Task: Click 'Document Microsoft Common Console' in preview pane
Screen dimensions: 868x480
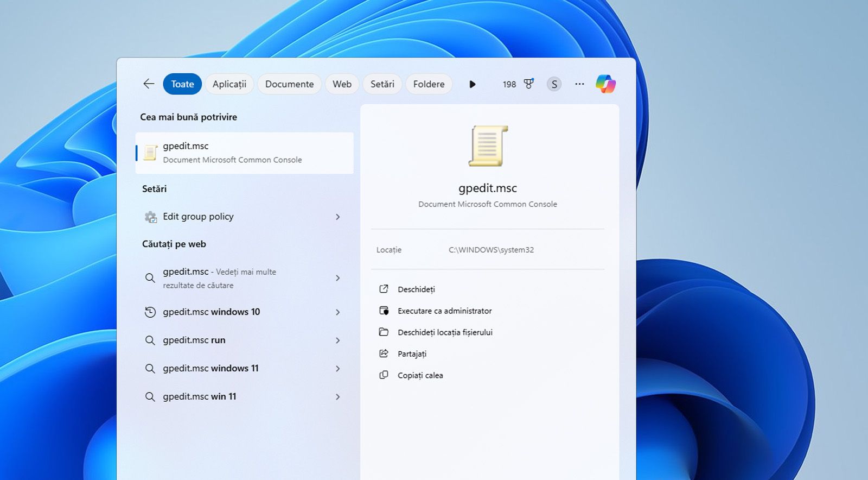Action: click(488, 204)
